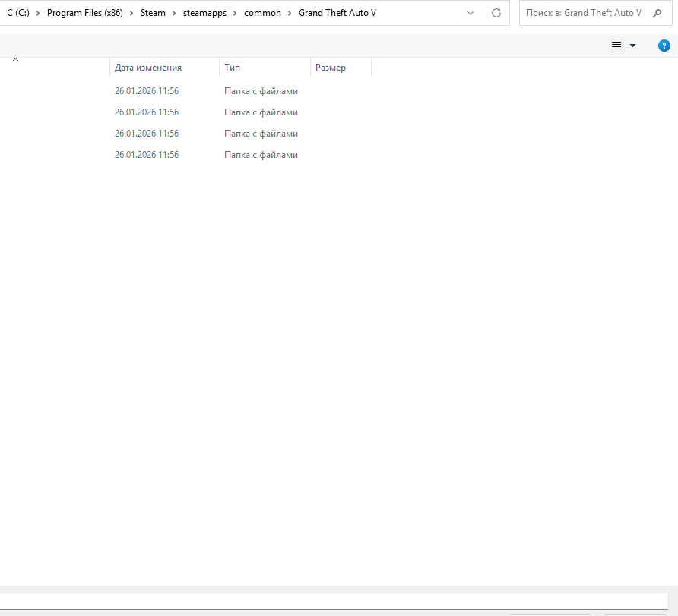This screenshot has width=678, height=616.
Task: Expand chevron after Program Files (x86)
Action: coord(131,14)
